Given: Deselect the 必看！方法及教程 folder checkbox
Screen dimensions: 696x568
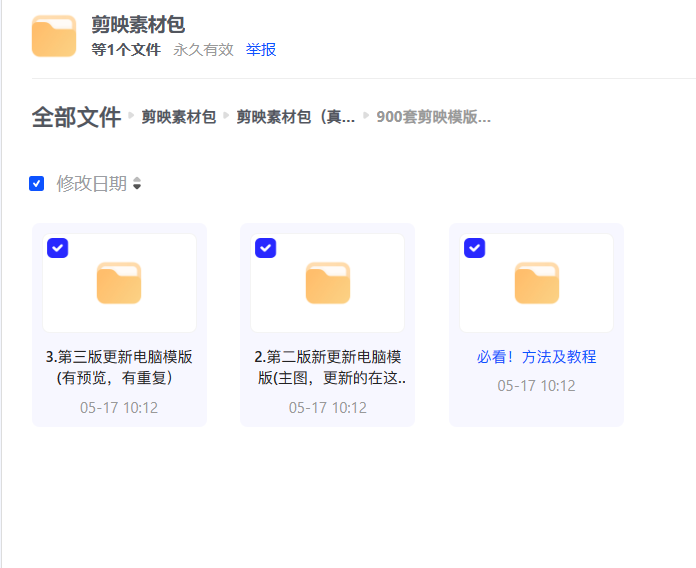Looking at the screenshot, I should tap(474, 247).
